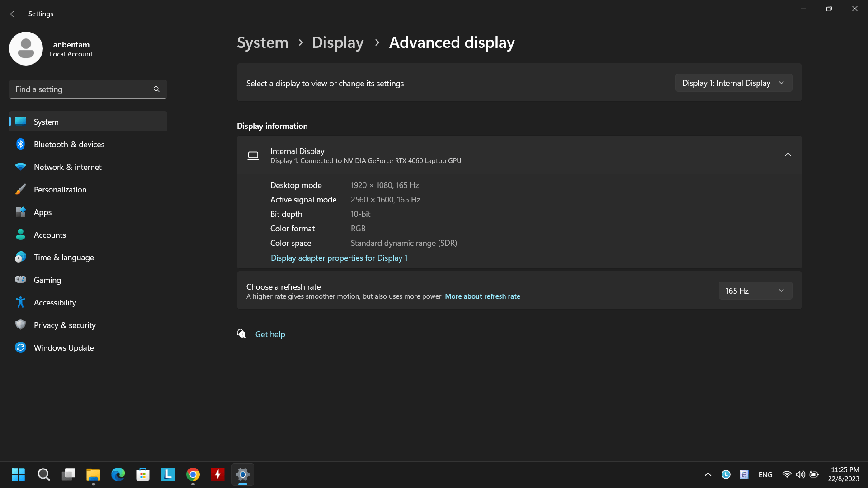This screenshot has width=868, height=488.
Task: Go to Display via the breadcrumb
Action: coord(337,42)
